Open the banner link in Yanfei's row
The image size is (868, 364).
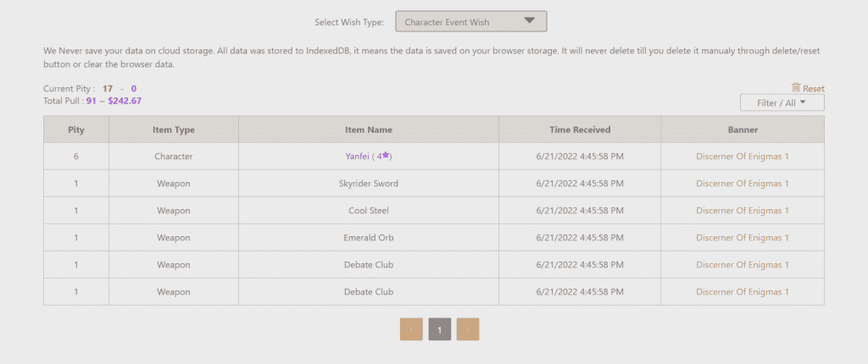pos(743,157)
